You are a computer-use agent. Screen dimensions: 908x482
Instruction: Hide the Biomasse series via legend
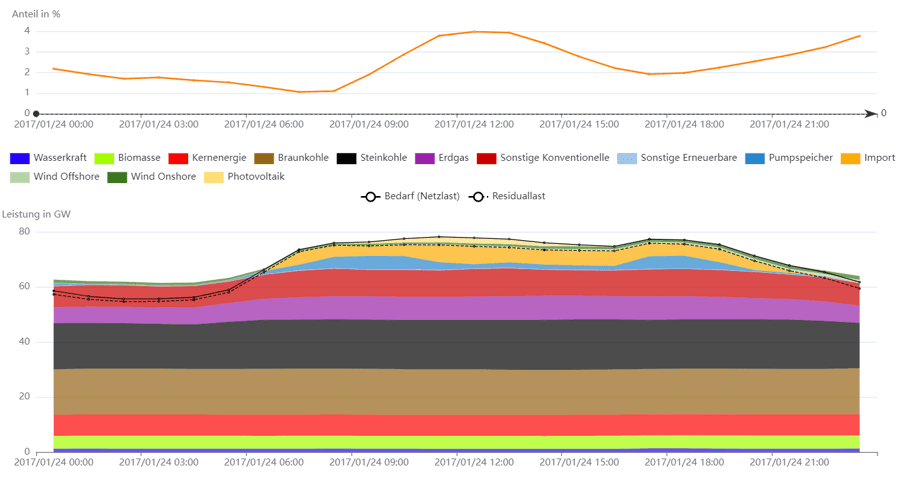pyautogui.click(x=105, y=158)
